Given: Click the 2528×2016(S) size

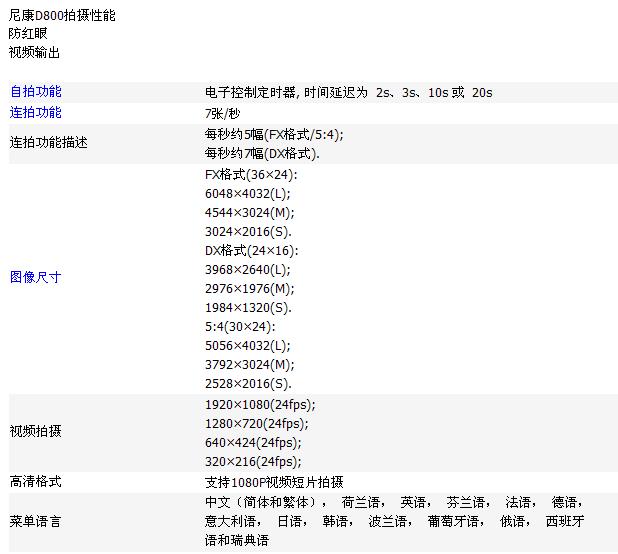Looking at the screenshot, I should [x=248, y=383].
